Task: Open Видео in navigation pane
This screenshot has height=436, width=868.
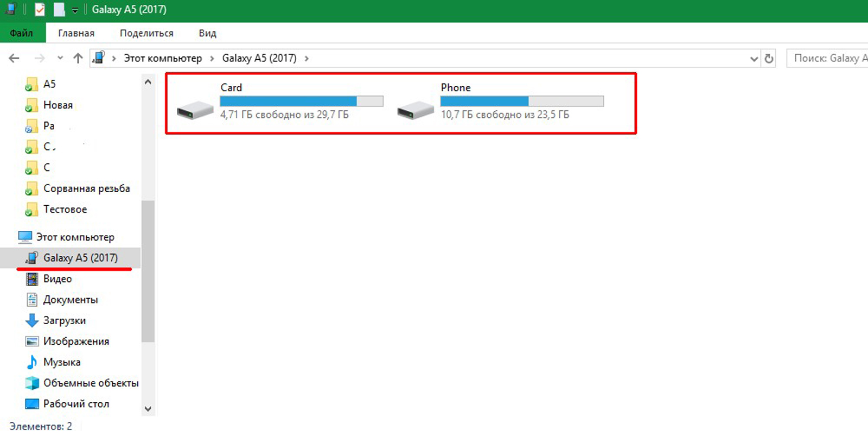Action: (58, 279)
